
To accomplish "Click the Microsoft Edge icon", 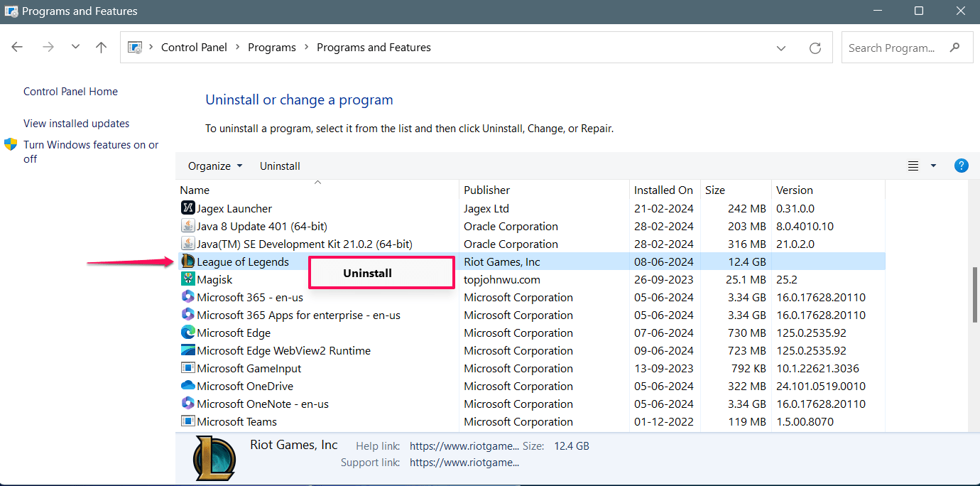I will click(x=187, y=333).
